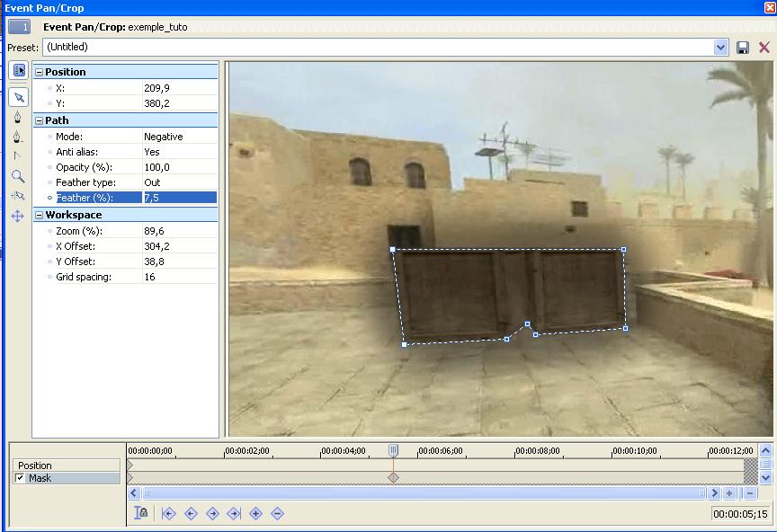This screenshot has width=777, height=532.
Task: Go to previous keyframe
Action: coord(191,514)
